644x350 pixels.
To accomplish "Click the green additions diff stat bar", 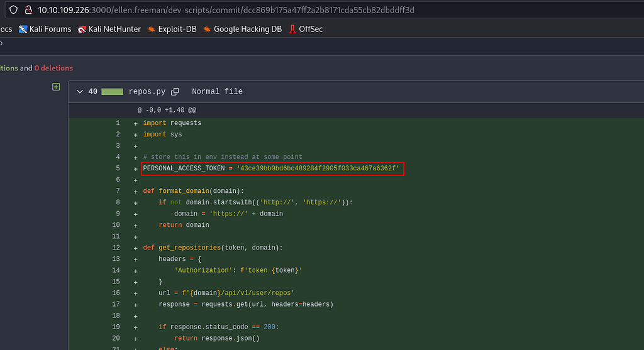I will pos(112,92).
